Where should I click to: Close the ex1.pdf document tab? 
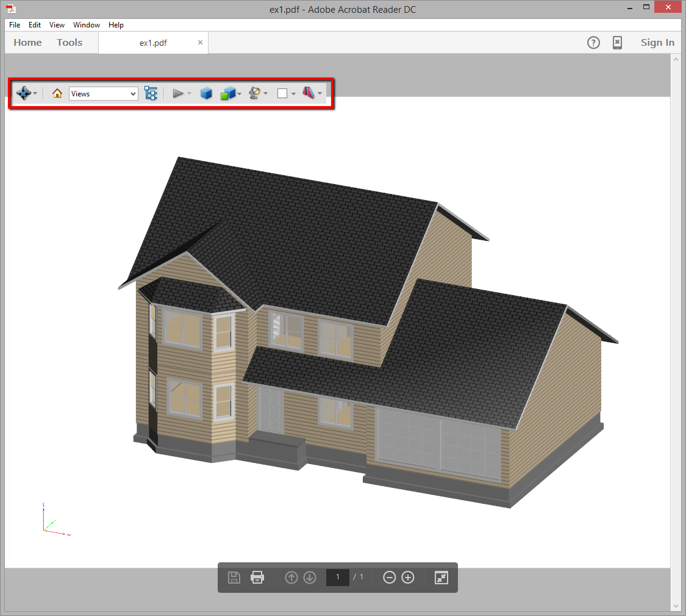coord(200,43)
